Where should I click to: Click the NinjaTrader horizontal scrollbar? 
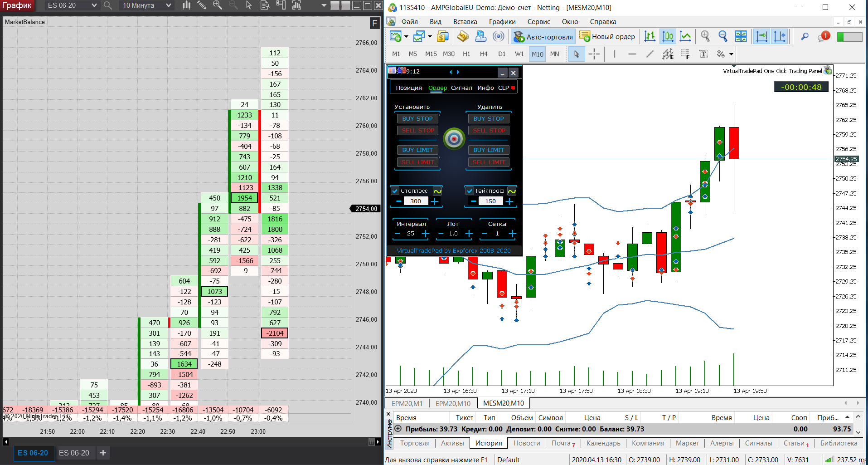point(190,442)
